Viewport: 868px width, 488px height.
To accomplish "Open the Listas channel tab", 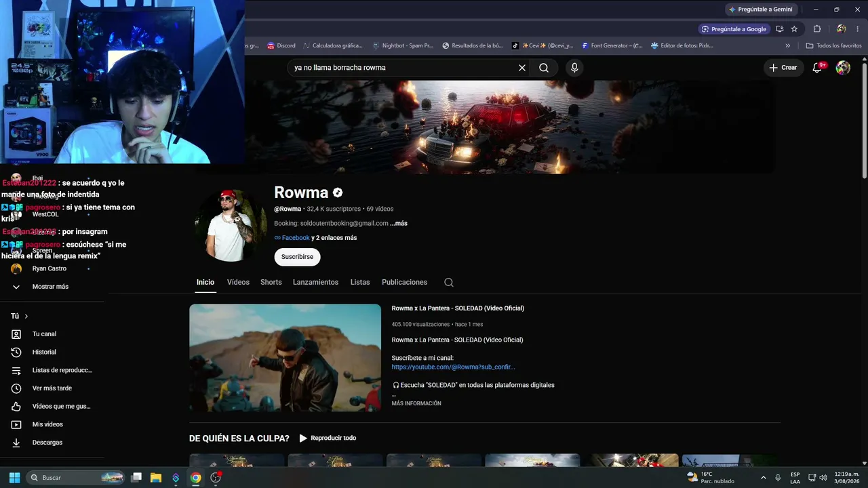I will coord(360,283).
